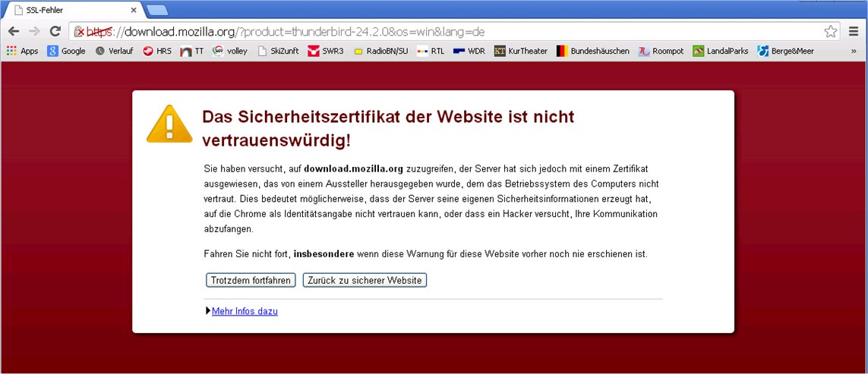Open the LandalParks bookmark
This screenshot has width=868, height=374.
point(720,51)
